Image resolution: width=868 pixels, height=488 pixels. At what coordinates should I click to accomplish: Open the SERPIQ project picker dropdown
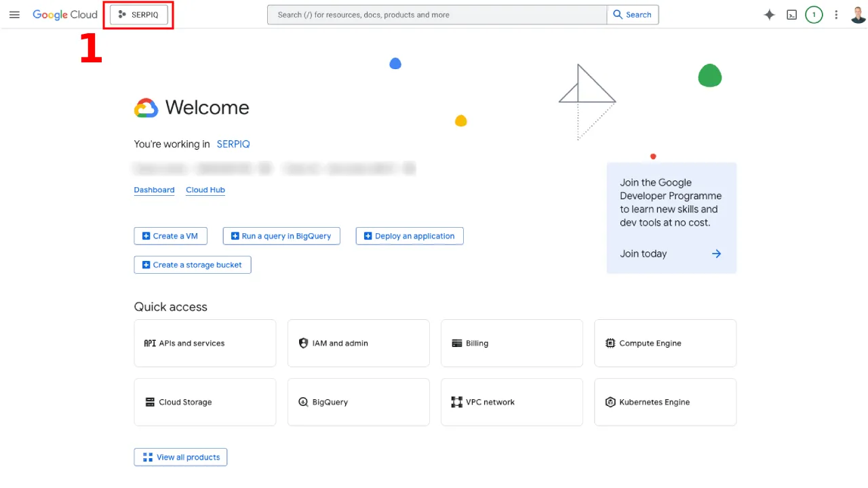coord(139,15)
